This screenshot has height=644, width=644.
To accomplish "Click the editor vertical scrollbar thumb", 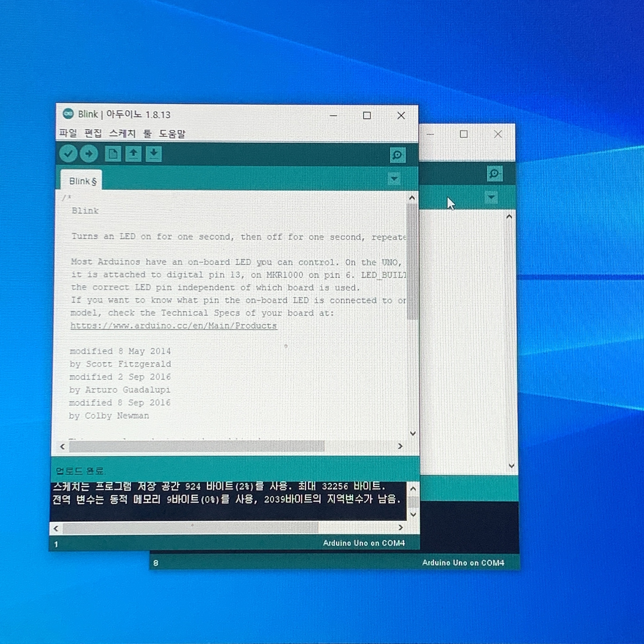I will click(x=412, y=262).
